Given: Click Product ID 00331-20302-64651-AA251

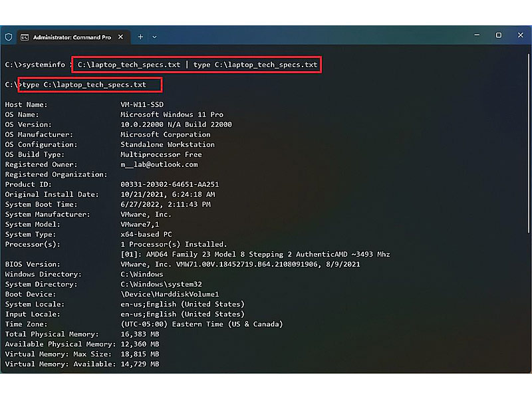Looking at the screenshot, I should click(x=170, y=184).
